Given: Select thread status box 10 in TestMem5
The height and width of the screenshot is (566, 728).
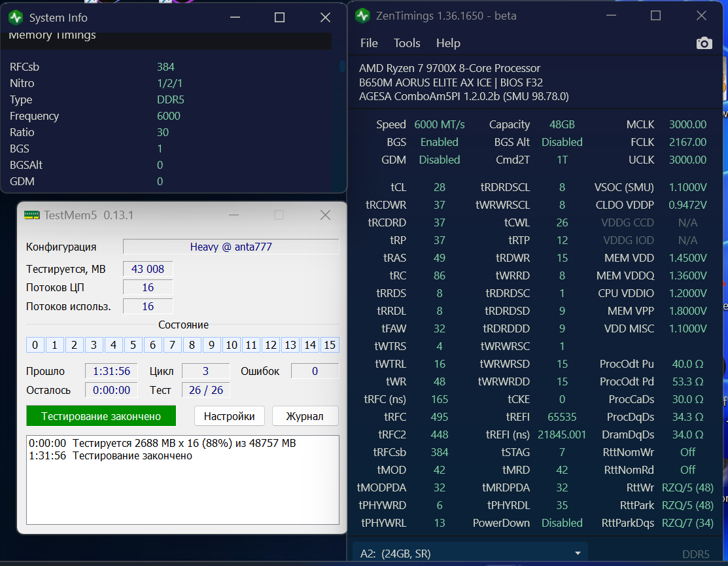Looking at the screenshot, I should click(x=231, y=345).
